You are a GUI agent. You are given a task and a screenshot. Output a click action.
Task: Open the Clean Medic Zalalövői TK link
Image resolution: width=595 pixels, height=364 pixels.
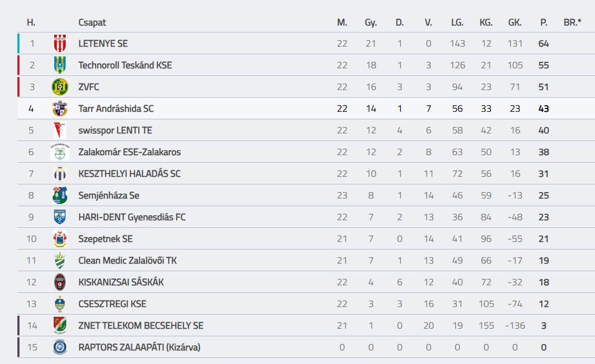click(x=127, y=260)
